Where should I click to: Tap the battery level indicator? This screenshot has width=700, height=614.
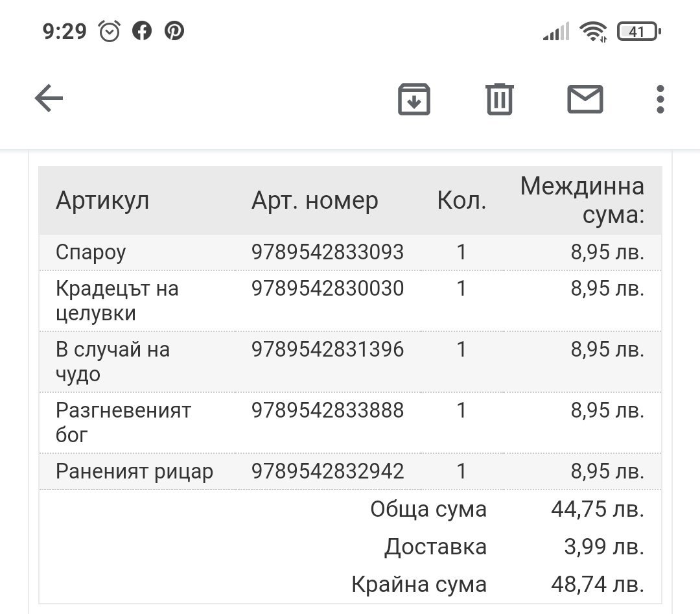pos(638,31)
